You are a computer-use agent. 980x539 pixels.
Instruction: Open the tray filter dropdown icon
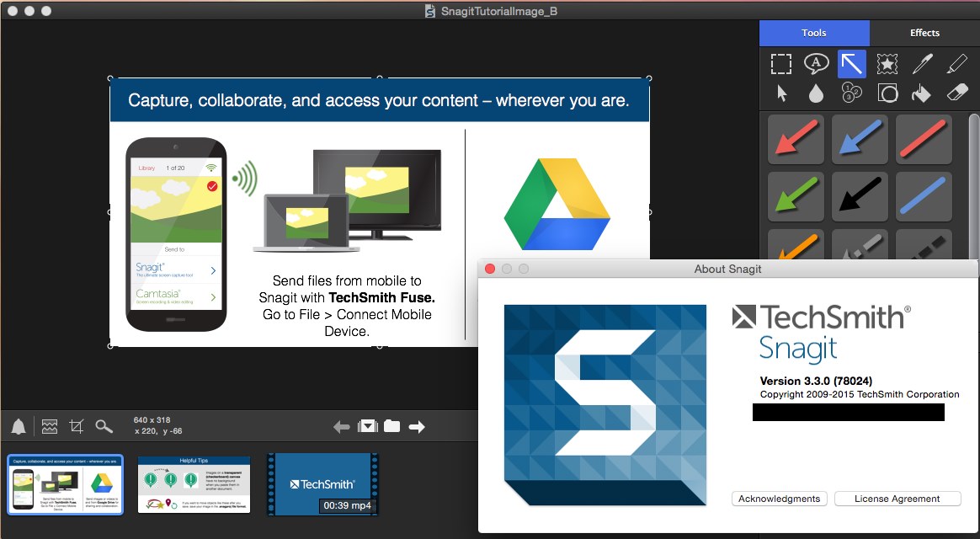point(367,426)
